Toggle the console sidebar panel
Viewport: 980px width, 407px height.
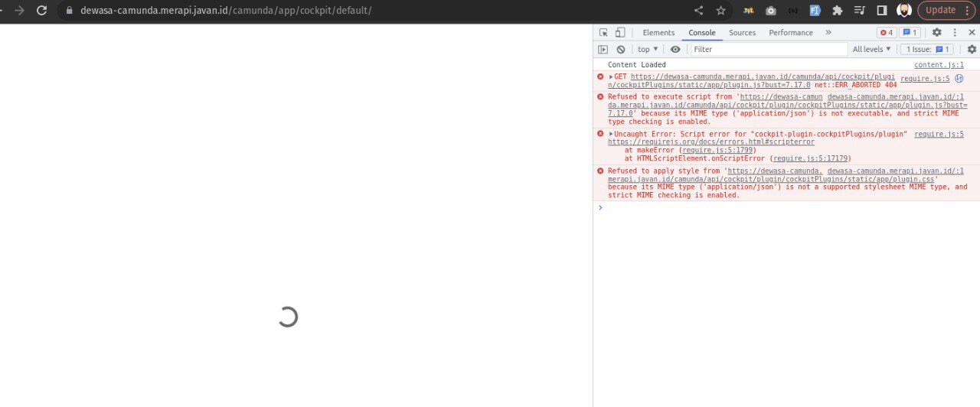click(x=603, y=50)
